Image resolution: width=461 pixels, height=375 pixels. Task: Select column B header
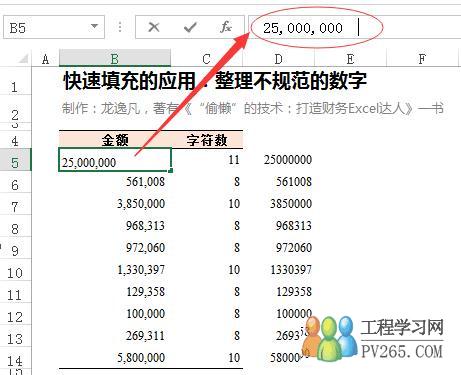tap(115, 58)
